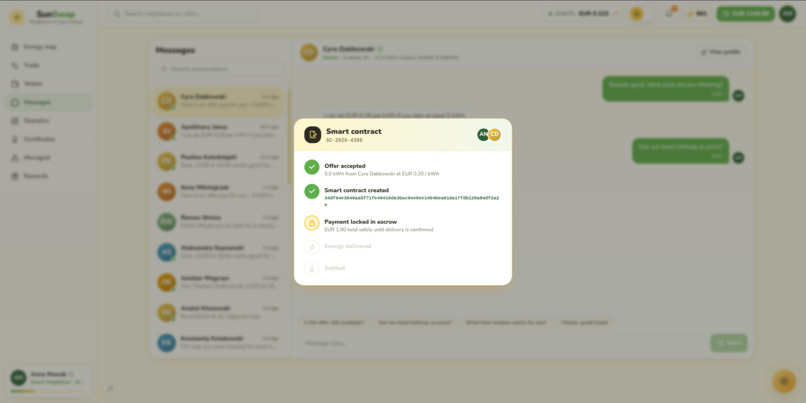
Task: Select Messages in the sidebar
Action: [49, 102]
